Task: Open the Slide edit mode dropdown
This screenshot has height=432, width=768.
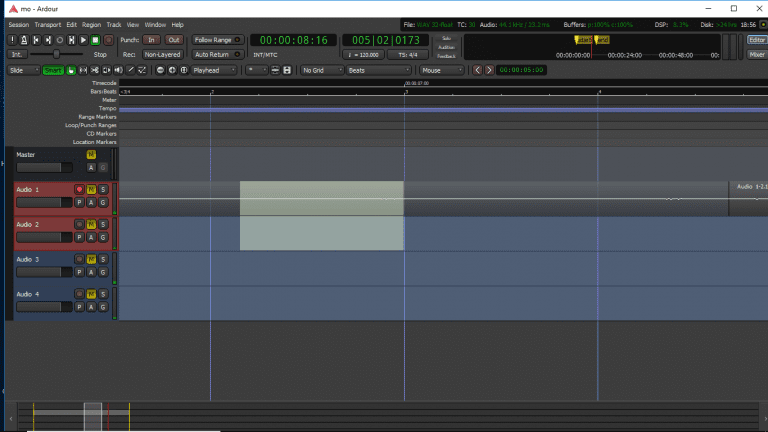Action: point(24,70)
